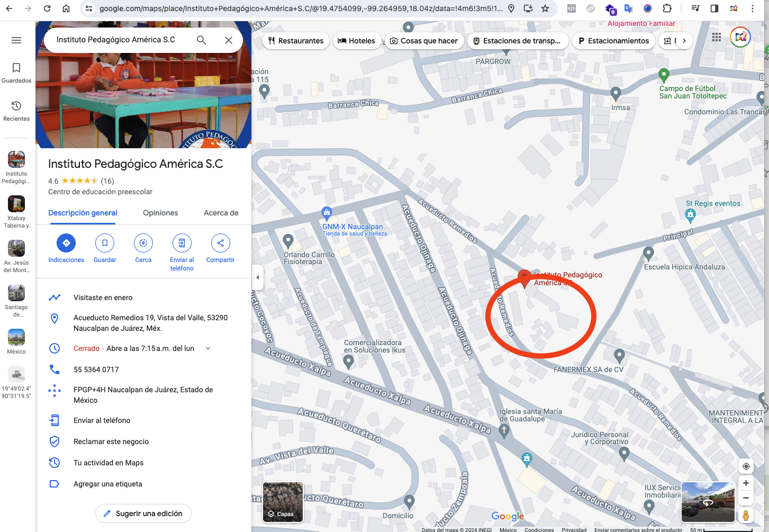Click the Orlando Carrillo Fisioterapia pin
The image size is (769, 532).
pyautogui.click(x=288, y=241)
